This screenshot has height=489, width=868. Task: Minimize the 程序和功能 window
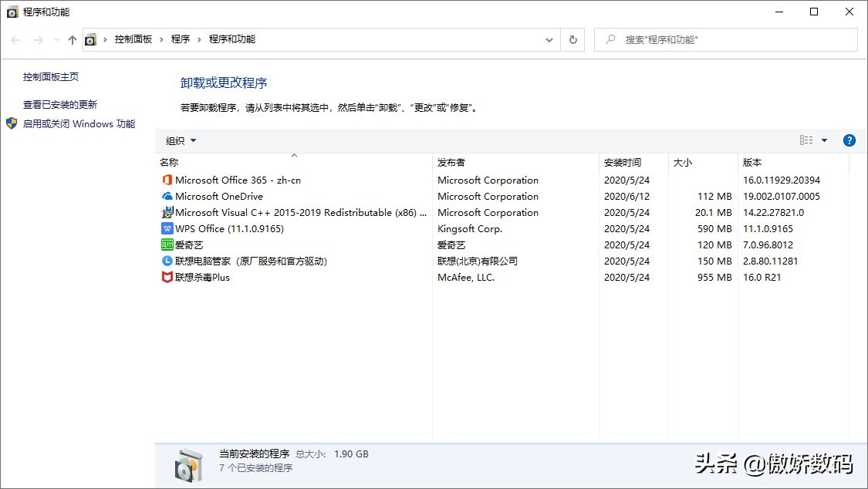tap(778, 12)
